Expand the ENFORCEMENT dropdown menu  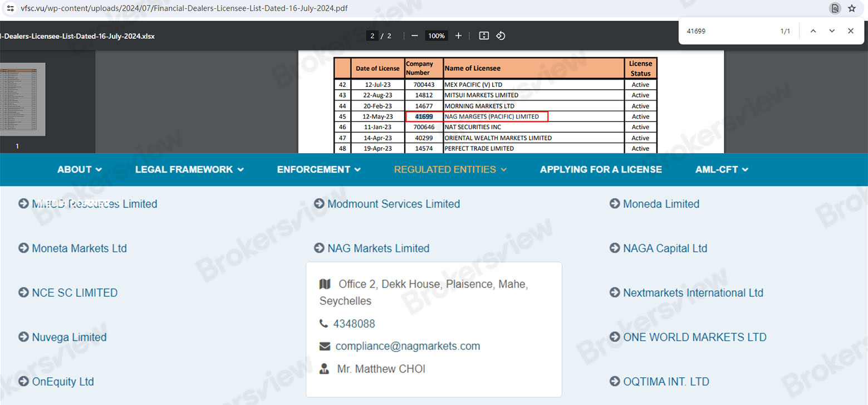(x=318, y=169)
